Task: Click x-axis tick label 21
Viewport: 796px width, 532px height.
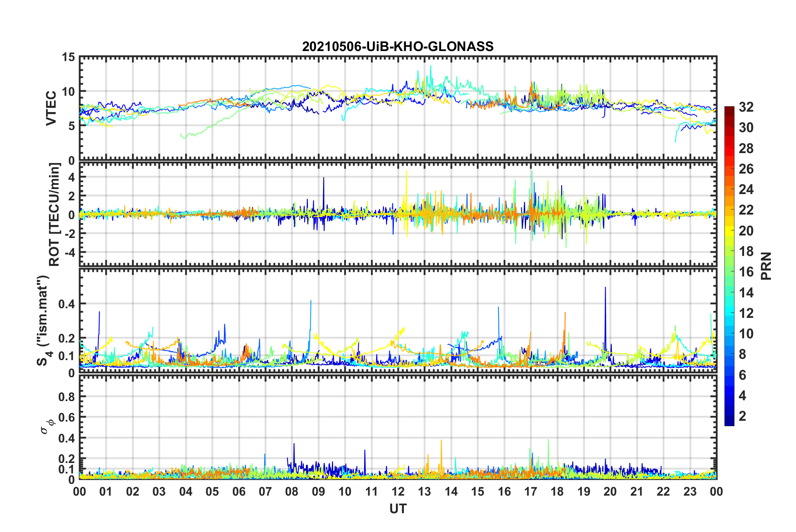Action: pos(637,491)
